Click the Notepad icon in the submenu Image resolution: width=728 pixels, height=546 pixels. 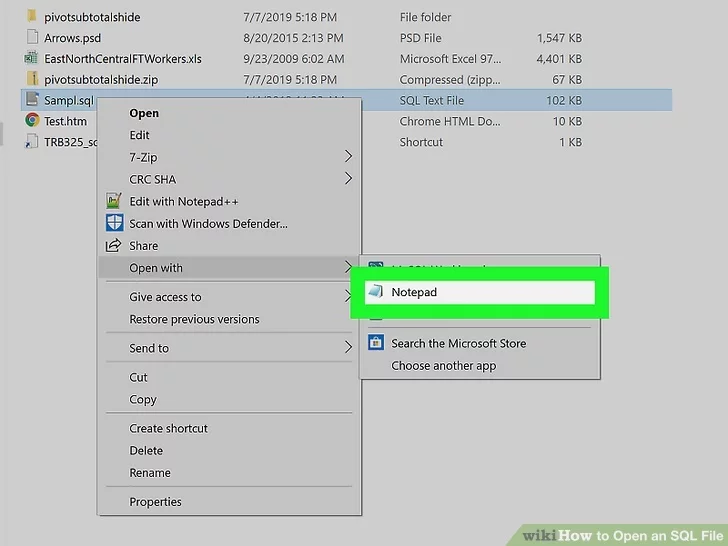click(375, 292)
